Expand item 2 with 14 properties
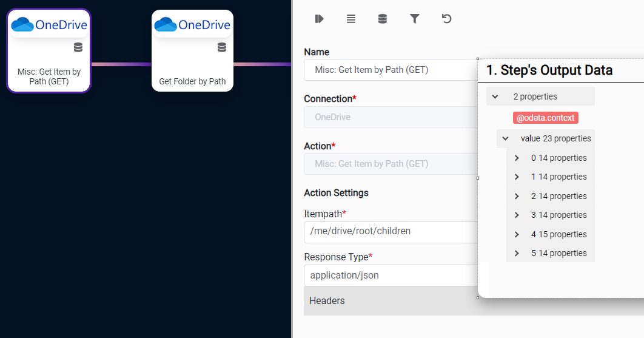 pyautogui.click(x=517, y=196)
